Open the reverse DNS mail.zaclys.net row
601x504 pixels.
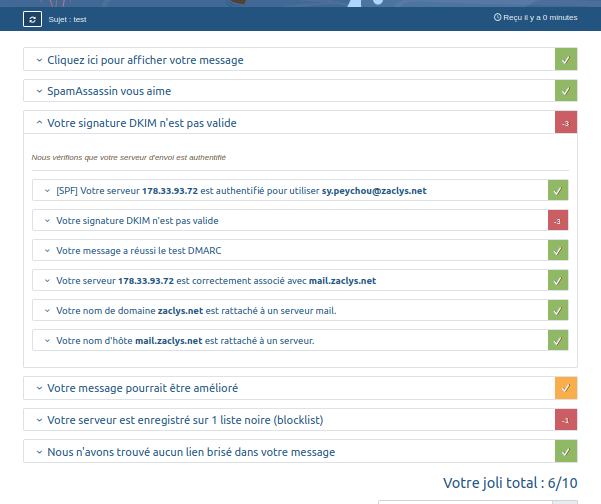[x=216, y=281]
